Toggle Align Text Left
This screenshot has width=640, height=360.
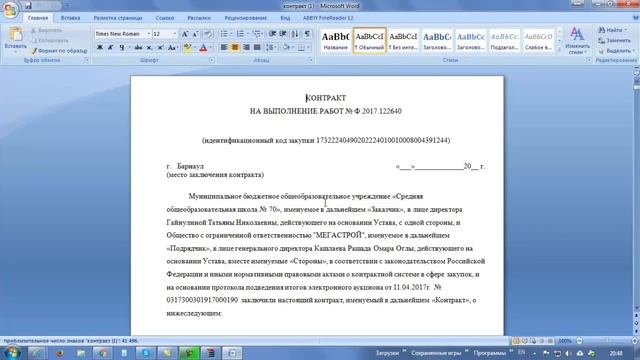224,48
